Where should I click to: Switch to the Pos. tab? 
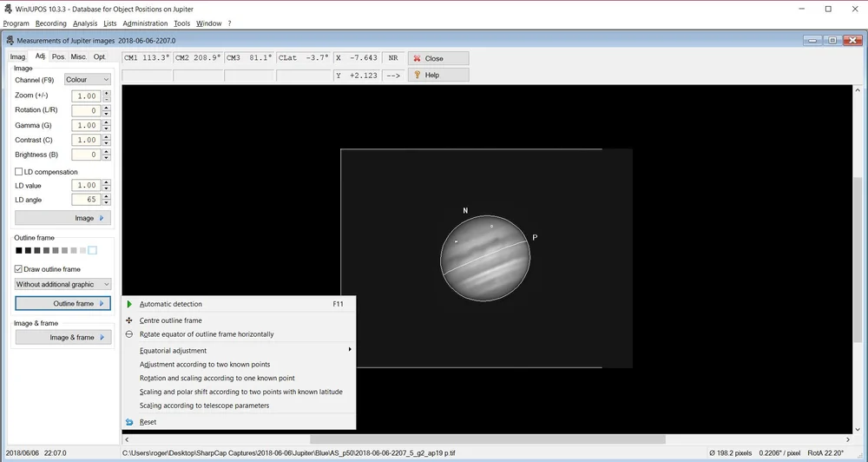[x=59, y=56]
